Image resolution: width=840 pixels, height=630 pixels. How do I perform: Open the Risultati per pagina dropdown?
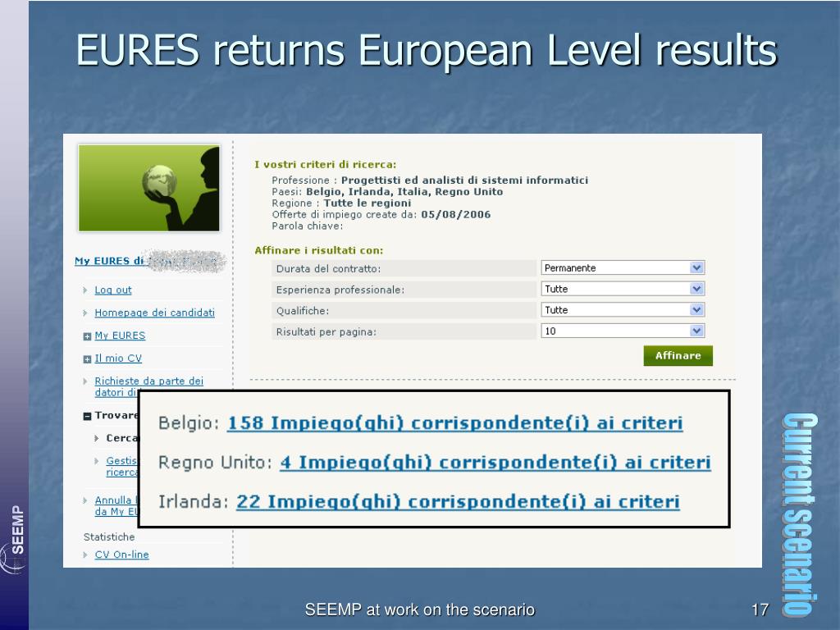623,331
